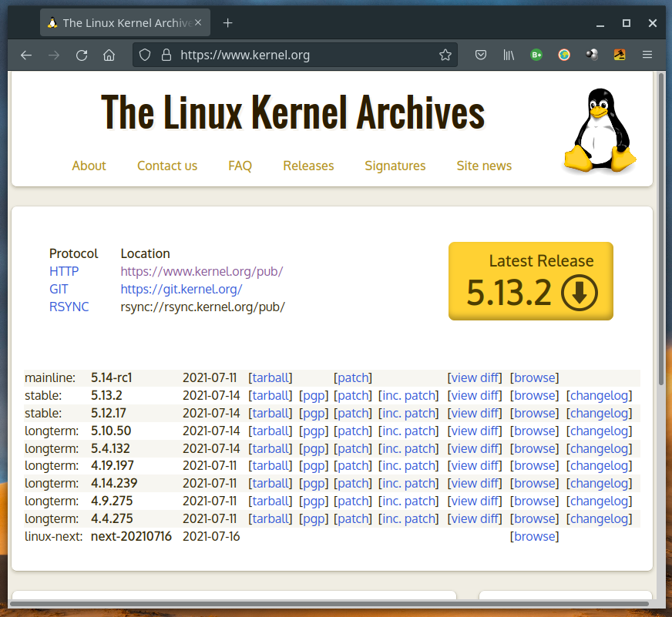Navigate home using the house icon
672x617 pixels.
(x=109, y=55)
